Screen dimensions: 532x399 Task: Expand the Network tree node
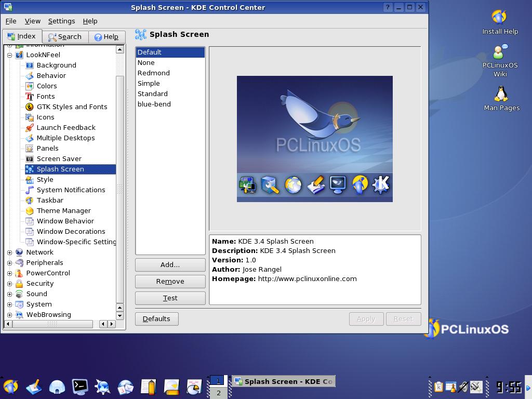9,252
